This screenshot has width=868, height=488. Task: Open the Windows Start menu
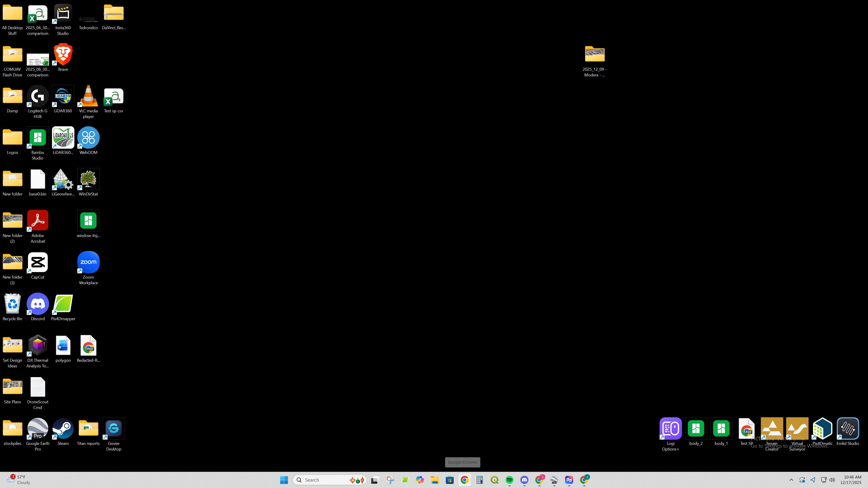pos(284,480)
